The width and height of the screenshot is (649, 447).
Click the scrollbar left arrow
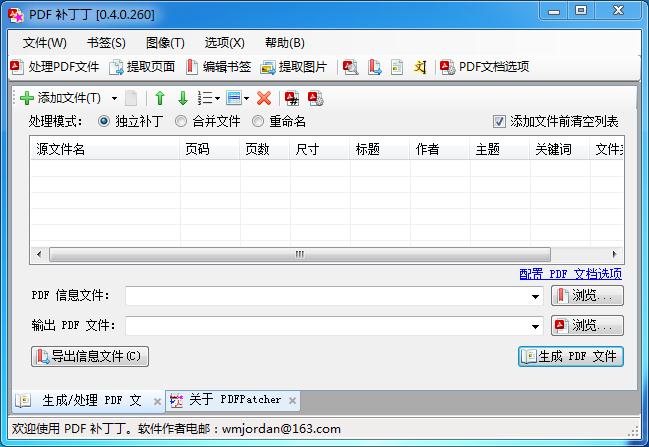[x=39, y=254]
